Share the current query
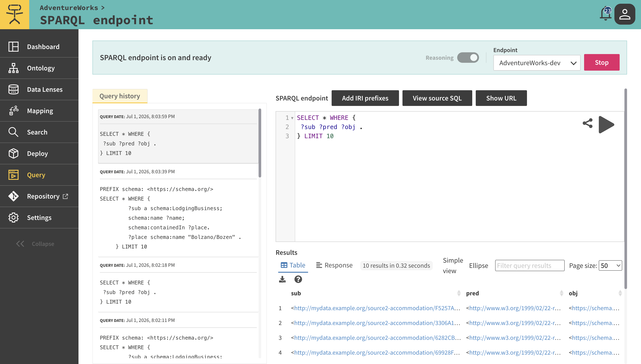Screen dimensions: 641x364 588,123
